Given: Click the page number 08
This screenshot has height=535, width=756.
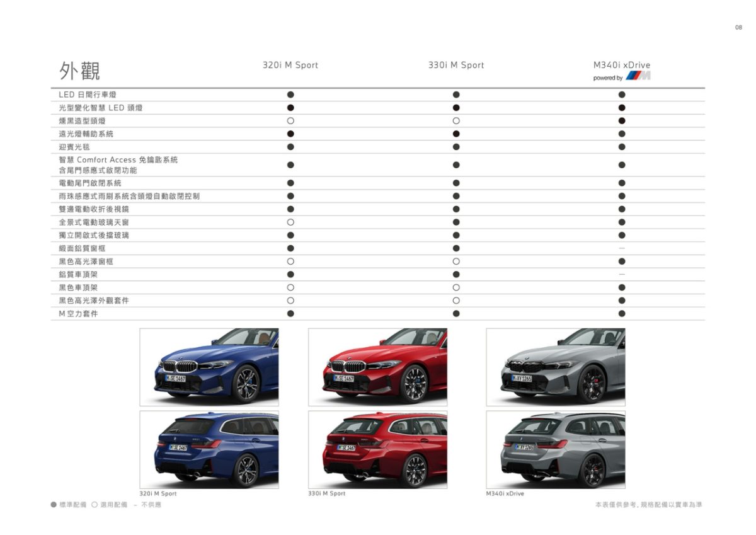Looking at the screenshot, I should click(x=738, y=27).
